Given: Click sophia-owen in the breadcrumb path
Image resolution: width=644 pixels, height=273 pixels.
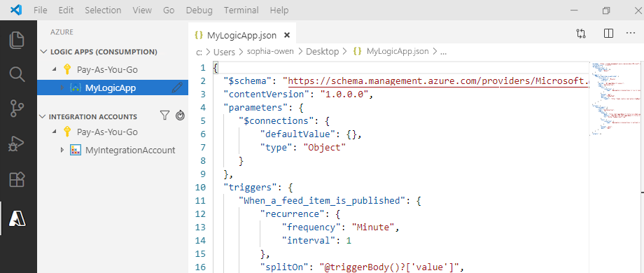Looking at the screenshot, I should (271, 52).
